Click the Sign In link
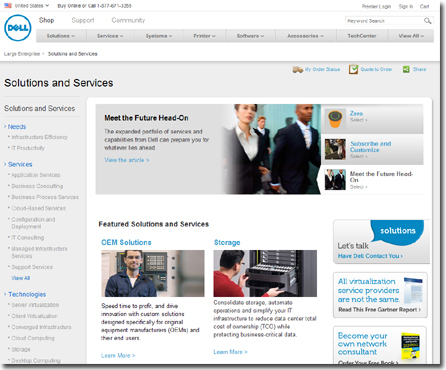The width and height of the screenshot is (446, 370). pos(406,6)
